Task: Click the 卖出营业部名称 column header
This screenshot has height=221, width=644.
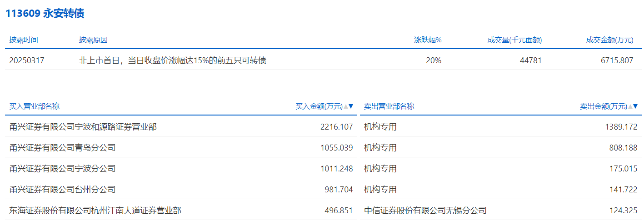Action: (389, 106)
